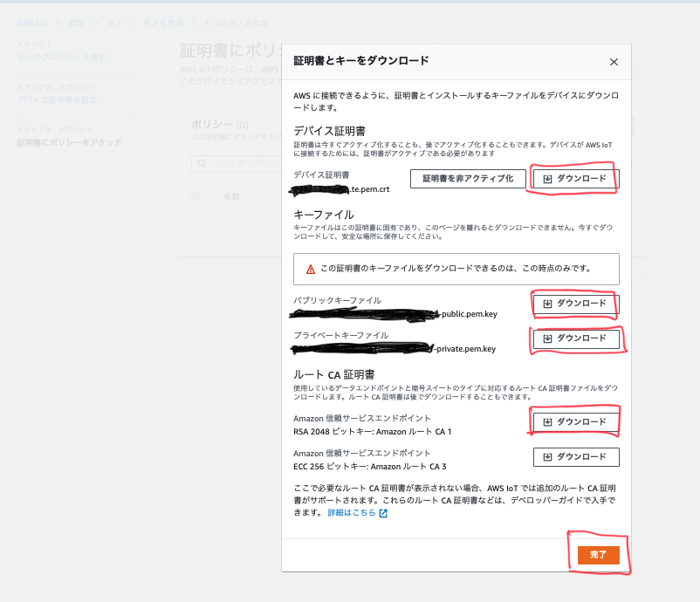Open モノ breadcrumb in background page
Screen dimensions: 700x602
pyautogui.click(x=113, y=24)
